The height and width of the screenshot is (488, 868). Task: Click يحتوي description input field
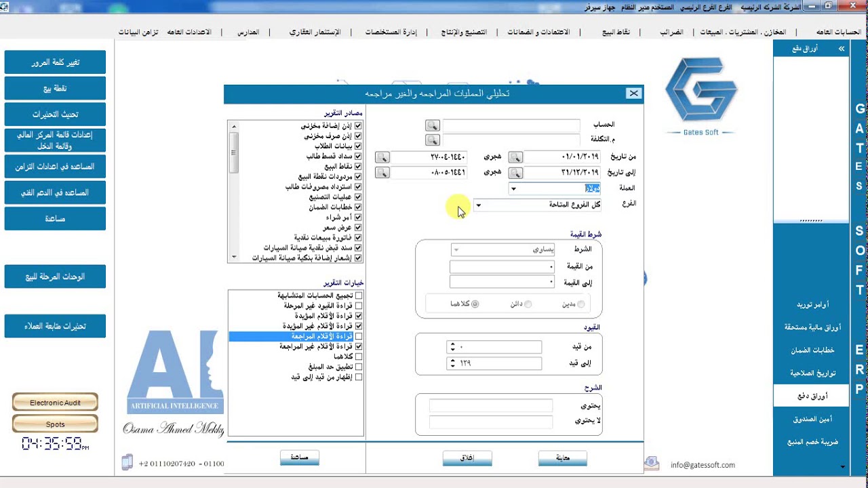coord(491,406)
